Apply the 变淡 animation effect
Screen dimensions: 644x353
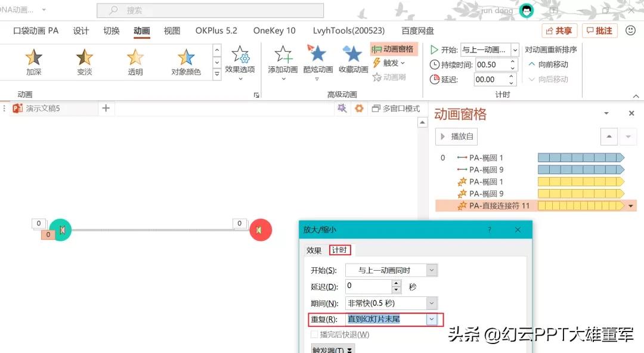[83, 61]
